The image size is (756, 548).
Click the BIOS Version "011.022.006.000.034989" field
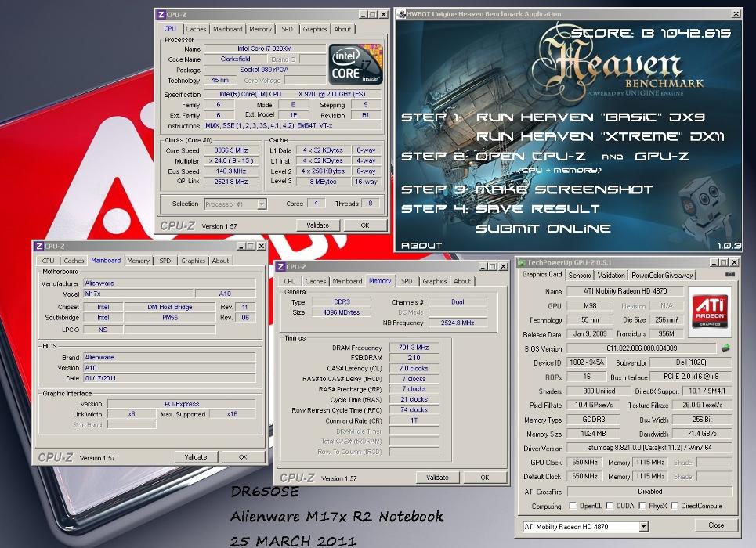[x=642, y=348]
